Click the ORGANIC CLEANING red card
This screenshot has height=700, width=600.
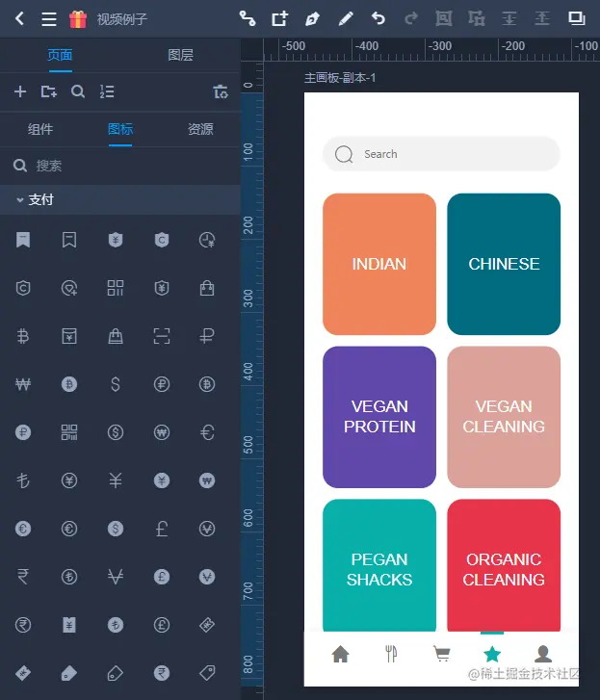(x=504, y=565)
